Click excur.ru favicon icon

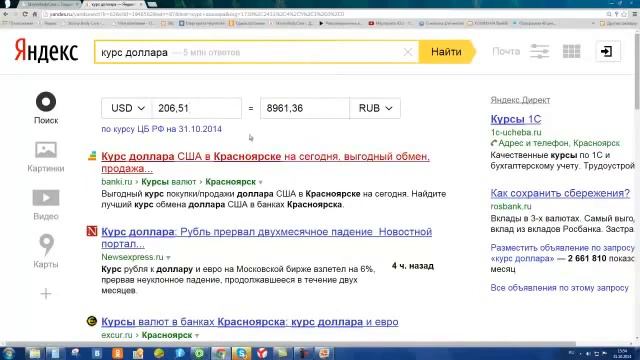click(92, 321)
